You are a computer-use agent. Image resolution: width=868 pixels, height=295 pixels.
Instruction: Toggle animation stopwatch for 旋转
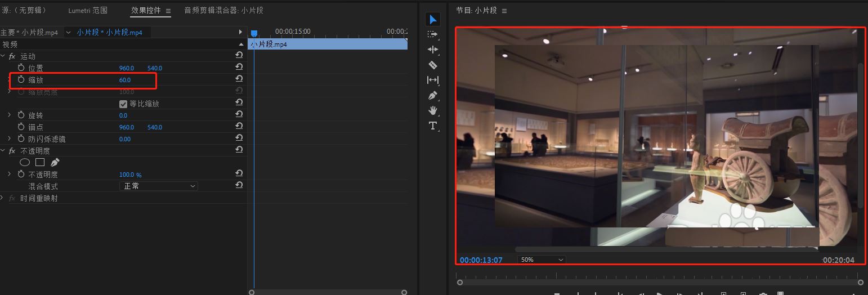(x=21, y=115)
